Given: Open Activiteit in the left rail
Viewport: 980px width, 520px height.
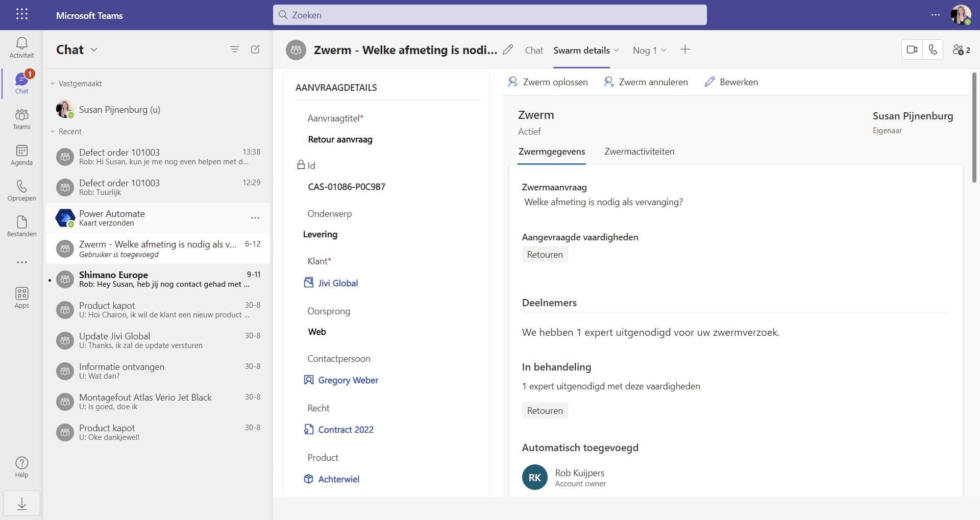Looking at the screenshot, I should (21, 47).
